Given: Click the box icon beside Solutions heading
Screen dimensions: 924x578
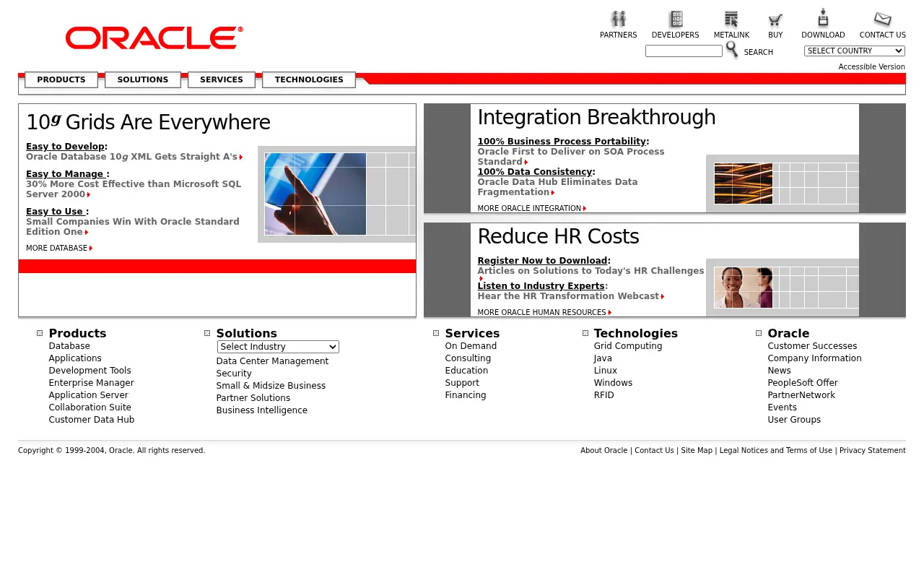Looking at the screenshot, I should click(207, 333).
